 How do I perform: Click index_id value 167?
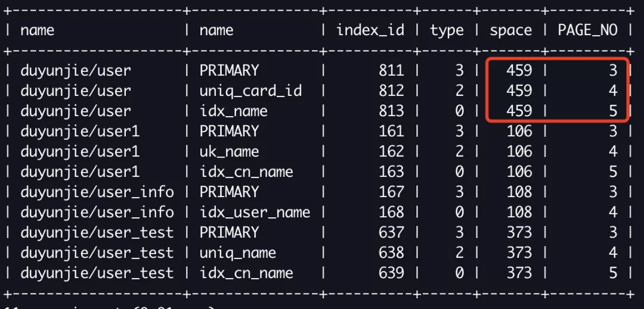pos(391,192)
